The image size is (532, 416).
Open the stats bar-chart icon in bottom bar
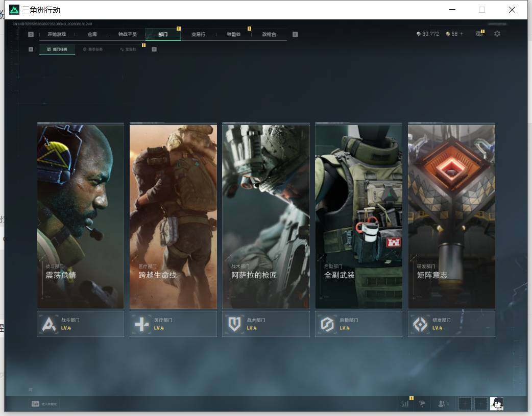[x=405, y=404]
